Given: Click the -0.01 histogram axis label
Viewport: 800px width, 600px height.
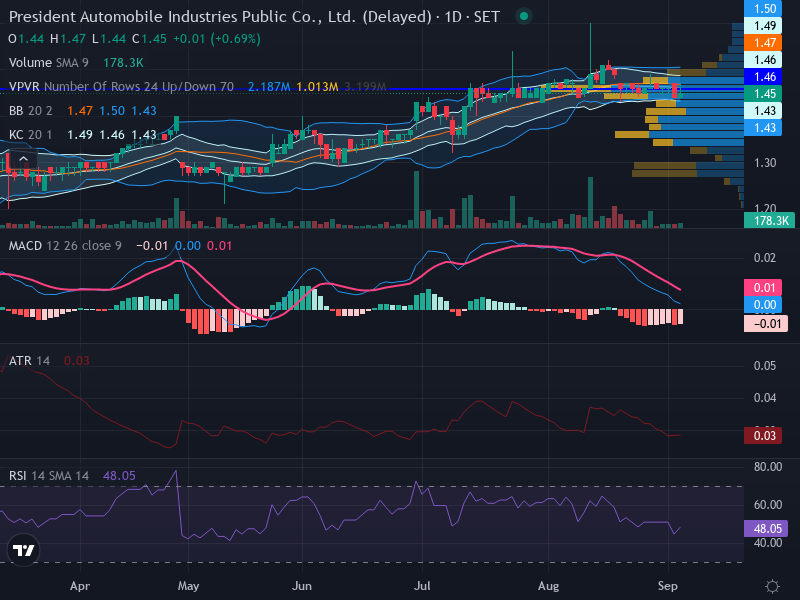Looking at the screenshot, I should (766, 323).
